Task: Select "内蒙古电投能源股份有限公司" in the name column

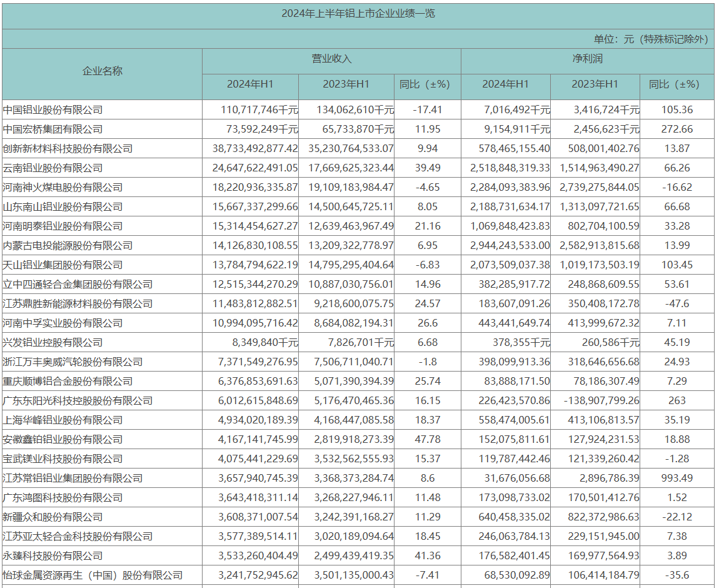Action: point(68,245)
